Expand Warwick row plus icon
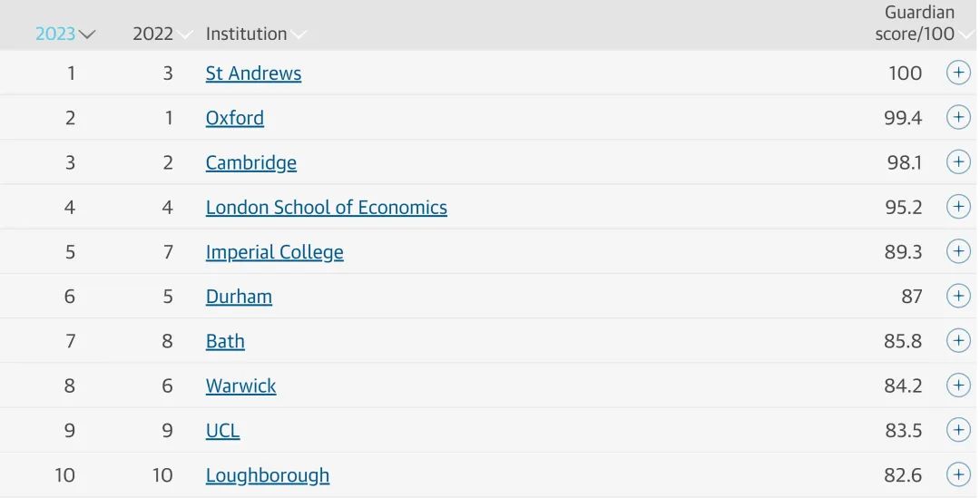 click(958, 385)
